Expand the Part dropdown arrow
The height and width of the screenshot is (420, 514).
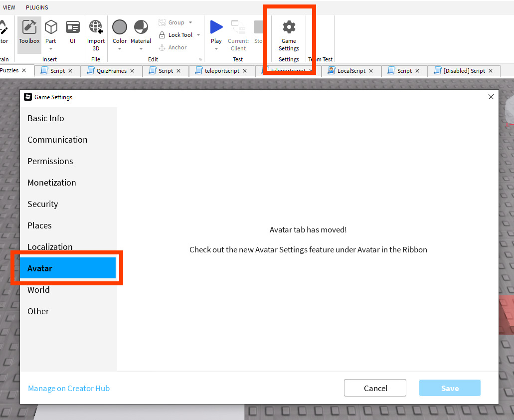click(x=51, y=49)
